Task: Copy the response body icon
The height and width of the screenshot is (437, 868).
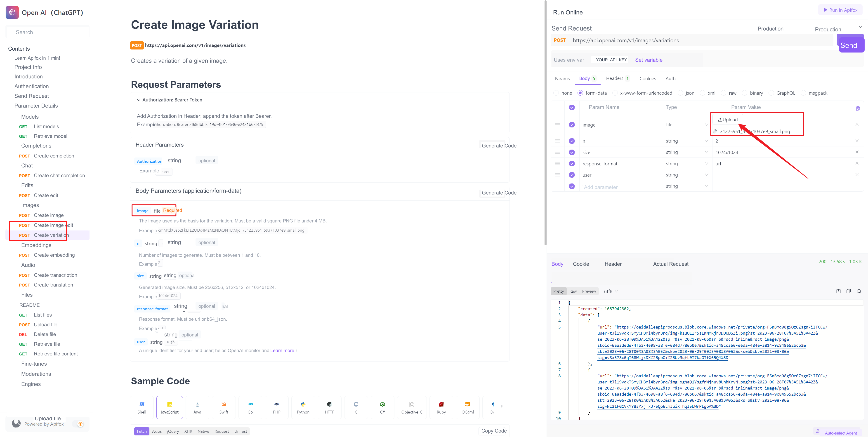Action: point(849,291)
